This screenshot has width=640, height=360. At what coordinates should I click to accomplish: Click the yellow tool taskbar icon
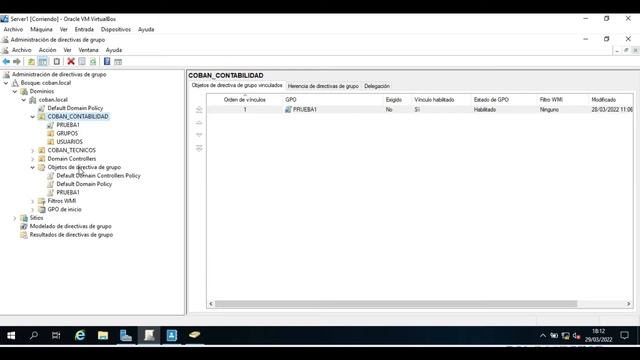(x=195, y=336)
